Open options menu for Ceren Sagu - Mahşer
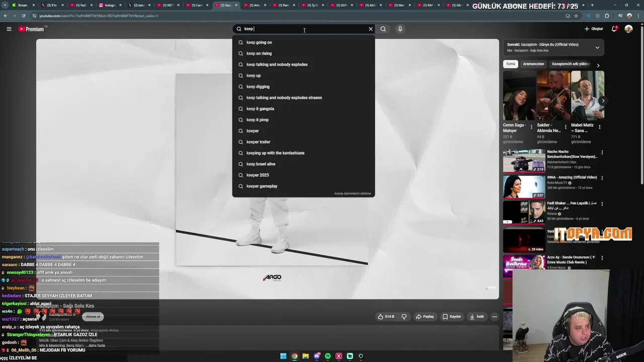 tap(531, 127)
